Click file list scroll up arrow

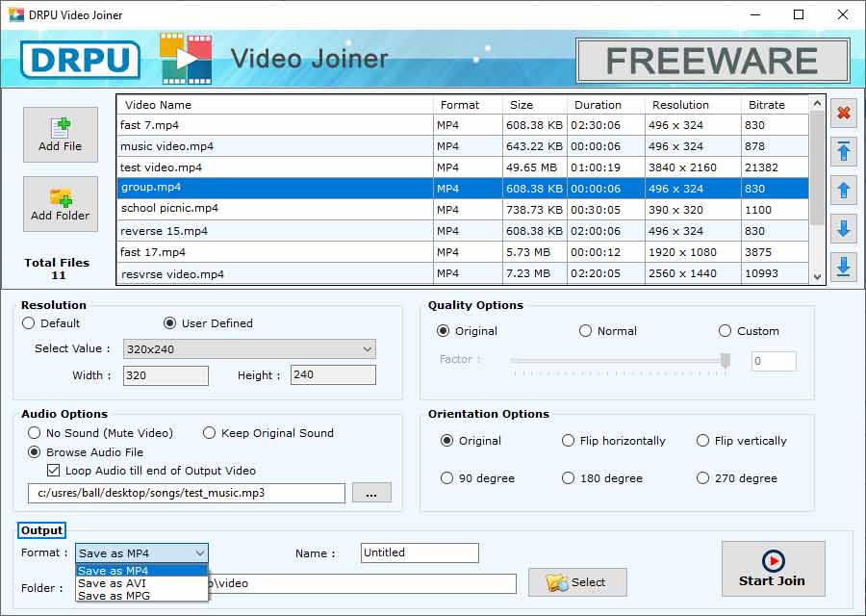tap(817, 103)
